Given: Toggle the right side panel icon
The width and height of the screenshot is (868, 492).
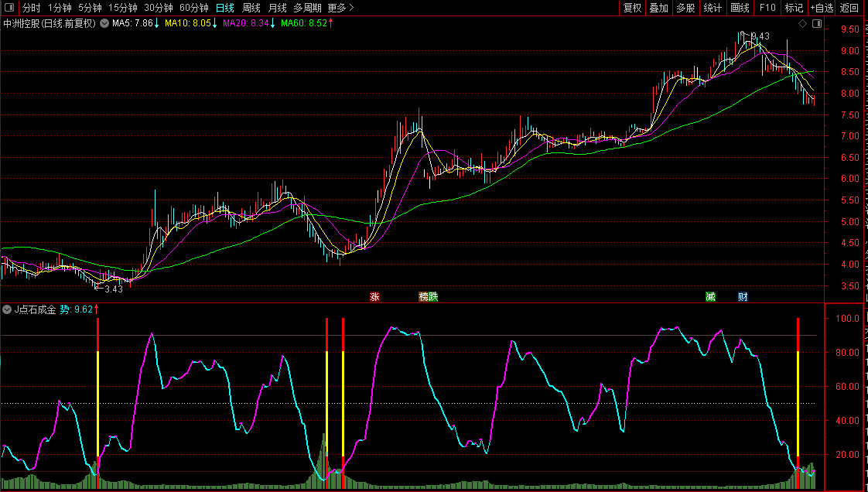Looking at the screenshot, I should 816,23.
